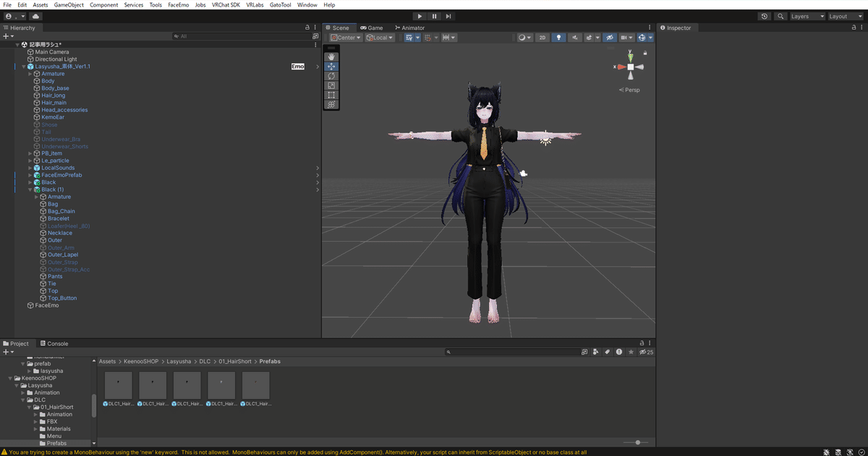Click the KeenooSHOP breadcrumb link
Viewport: 868px width, 456px height.
click(x=140, y=361)
